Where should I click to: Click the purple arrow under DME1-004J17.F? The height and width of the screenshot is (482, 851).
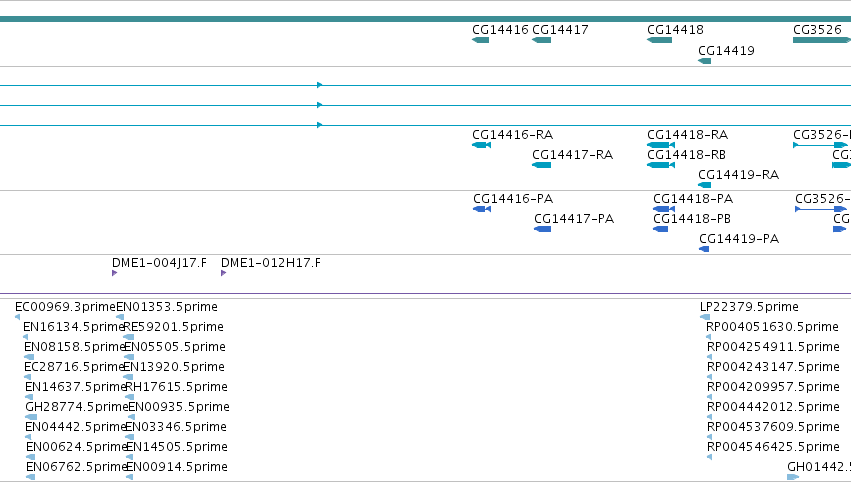coord(115,273)
